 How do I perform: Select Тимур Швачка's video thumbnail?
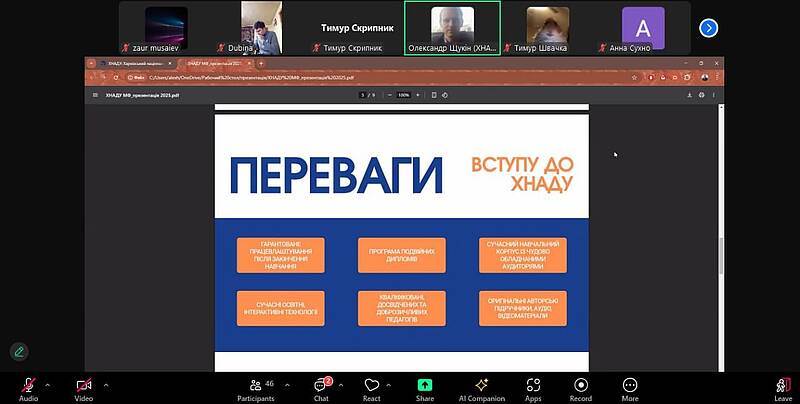click(x=548, y=28)
